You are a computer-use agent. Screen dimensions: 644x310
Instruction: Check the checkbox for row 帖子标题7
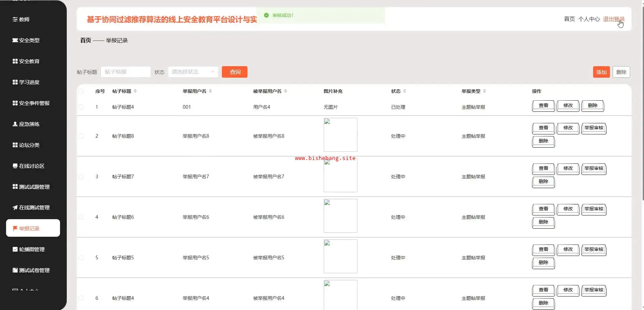click(81, 177)
